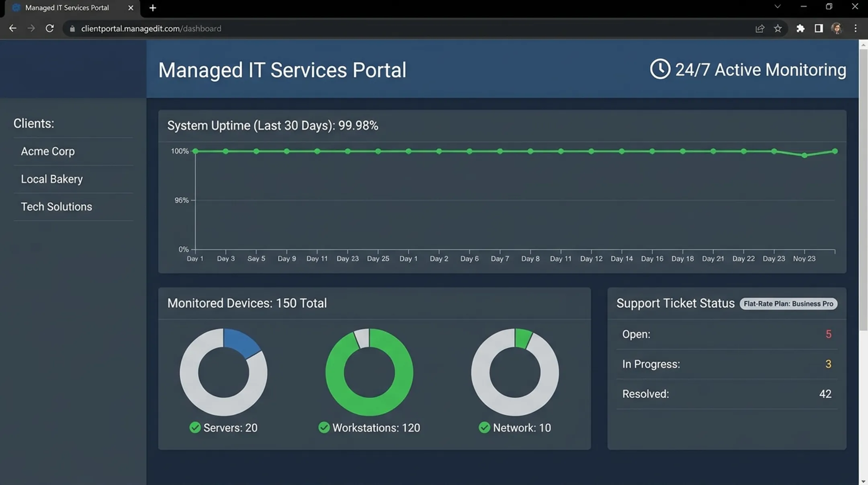Click the Workstations: 120 label
Viewport: 868px width, 485px height.
(x=376, y=427)
